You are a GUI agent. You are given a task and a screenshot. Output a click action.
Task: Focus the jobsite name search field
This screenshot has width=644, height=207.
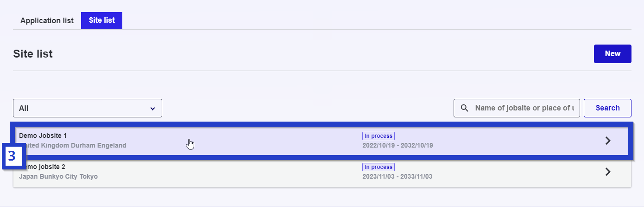tap(517, 108)
